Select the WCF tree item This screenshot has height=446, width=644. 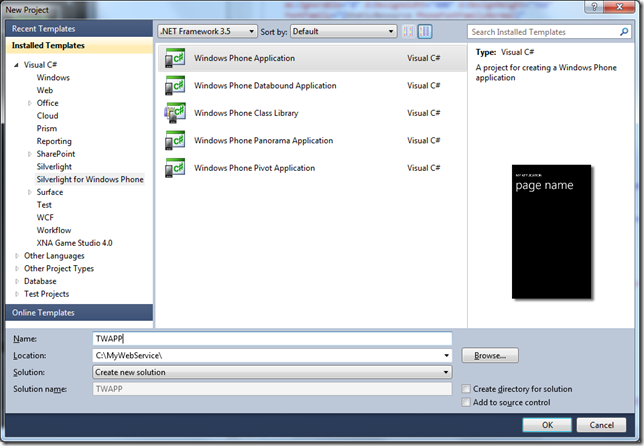(45, 218)
